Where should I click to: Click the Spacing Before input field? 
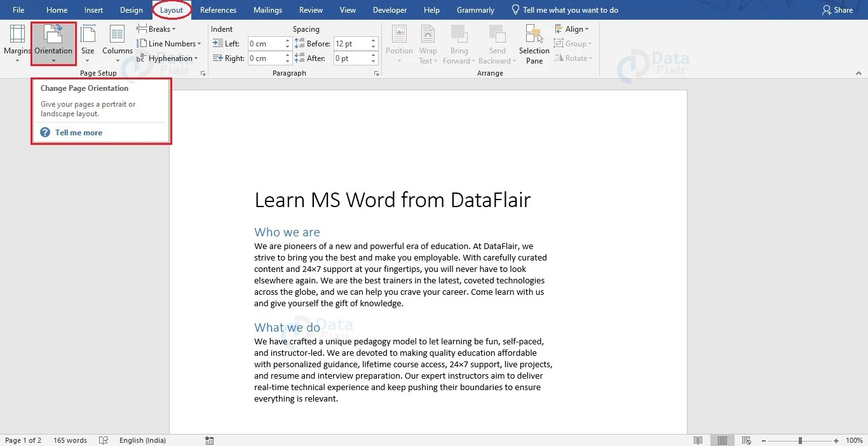349,43
